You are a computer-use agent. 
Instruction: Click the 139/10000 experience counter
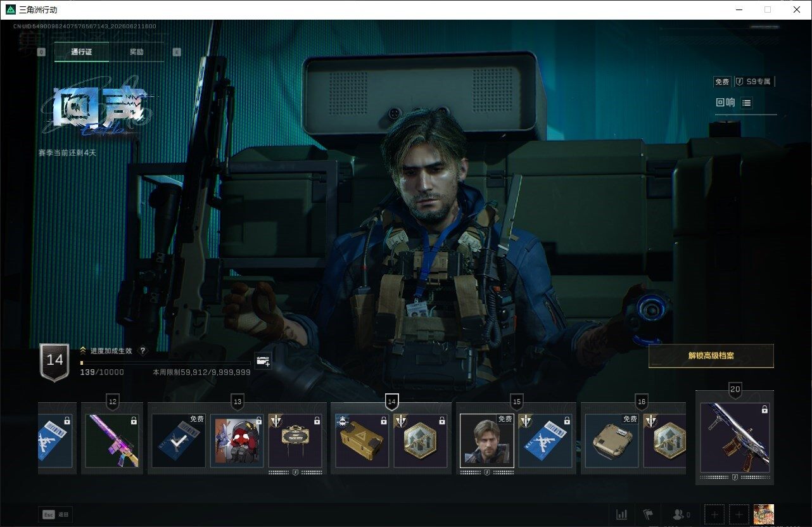coord(102,372)
